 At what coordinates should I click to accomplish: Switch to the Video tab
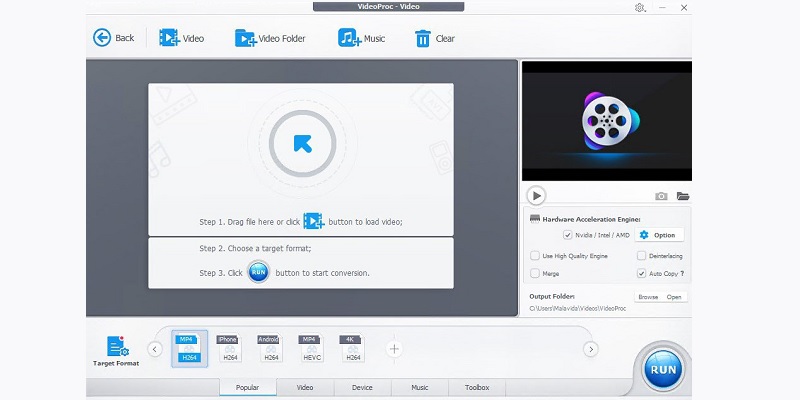tap(305, 387)
